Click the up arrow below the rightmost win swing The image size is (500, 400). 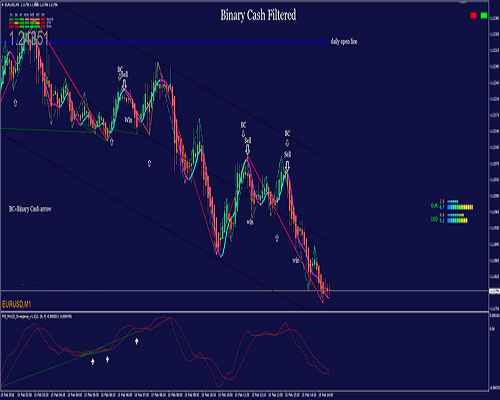[x=277, y=238]
